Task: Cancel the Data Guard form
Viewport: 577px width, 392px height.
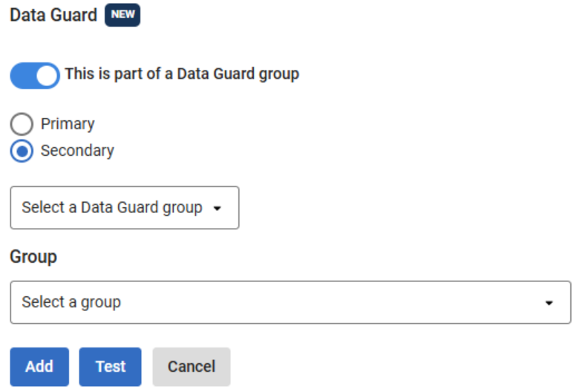Action: point(192,367)
